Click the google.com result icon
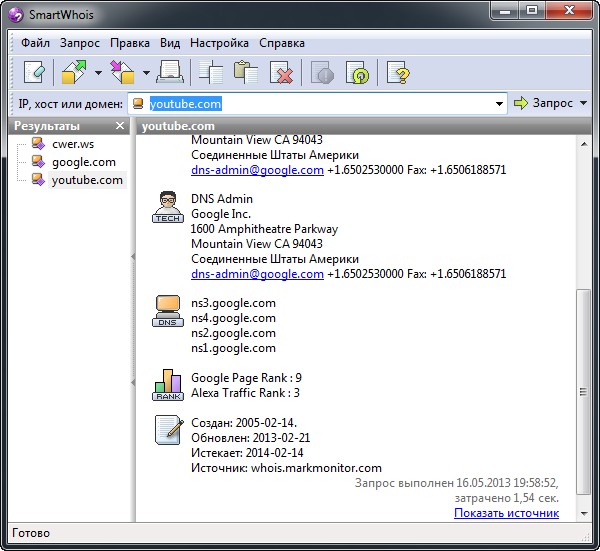Screen dimensions: 600x551 coord(38,161)
